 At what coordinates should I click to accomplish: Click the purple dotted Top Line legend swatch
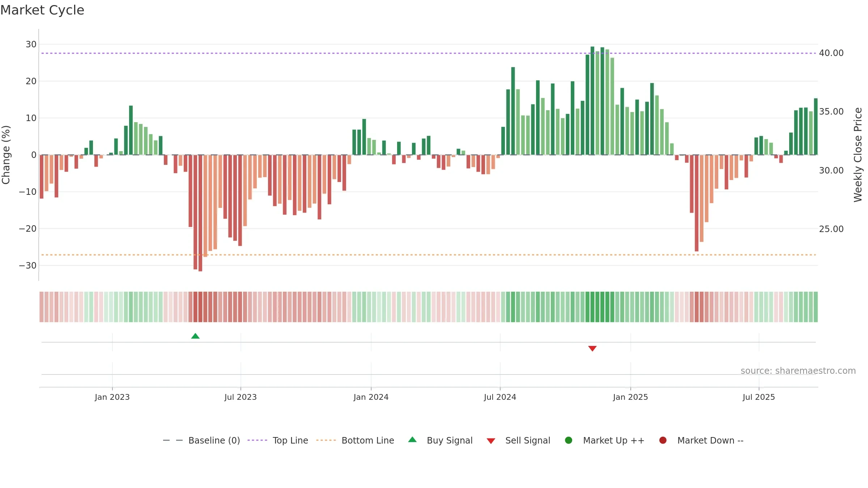tap(257, 440)
